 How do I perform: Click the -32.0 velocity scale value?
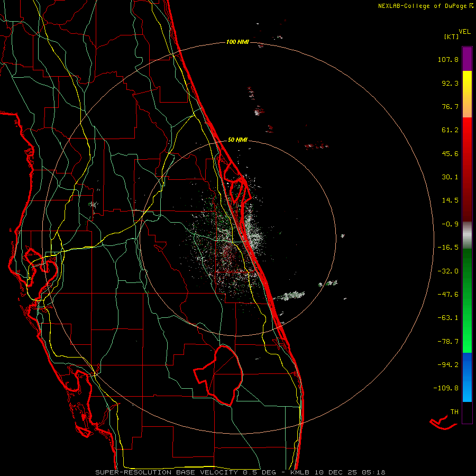tap(448, 271)
